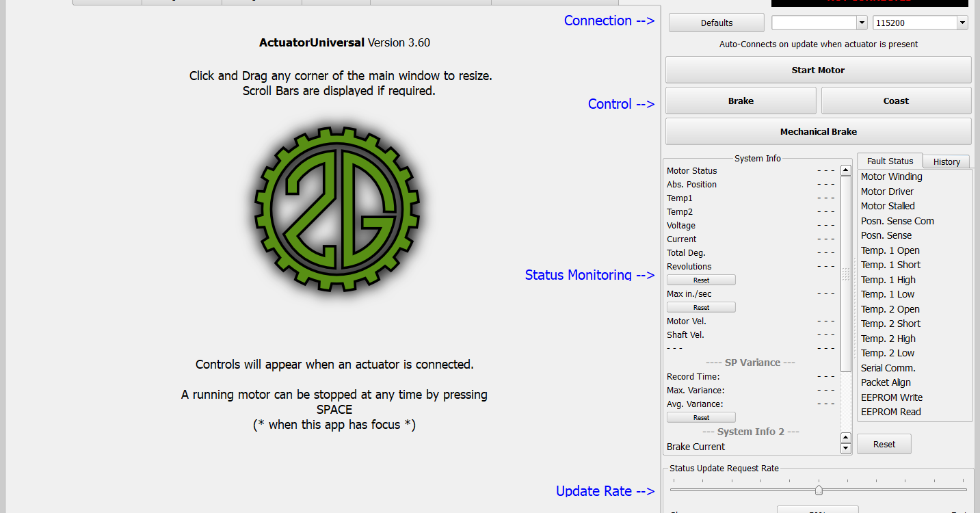The width and height of the screenshot is (980, 513).
Task: Switch to the Fault Status tab
Action: [890, 161]
